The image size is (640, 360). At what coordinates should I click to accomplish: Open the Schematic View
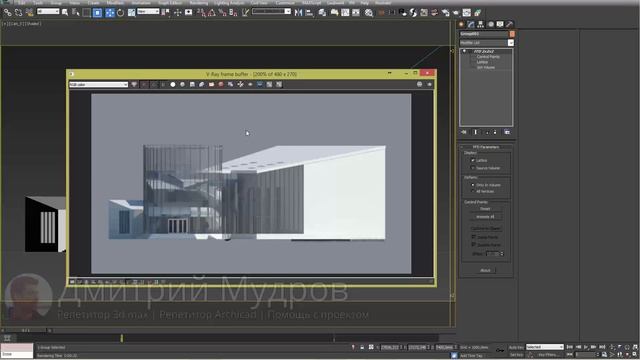[x=356, y=13]
